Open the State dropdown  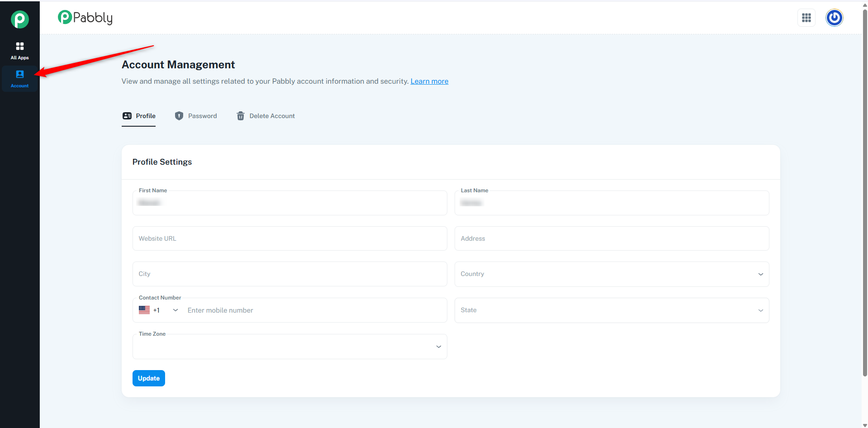[x=612, y=310]
